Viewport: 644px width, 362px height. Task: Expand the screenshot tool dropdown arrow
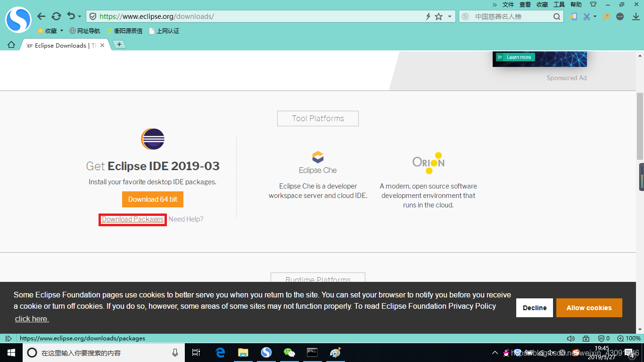(595, 16)
